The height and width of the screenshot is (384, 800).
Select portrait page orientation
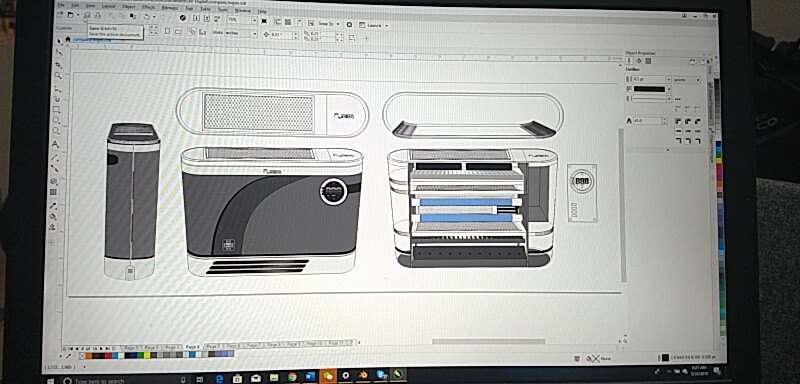click(167, 31)
